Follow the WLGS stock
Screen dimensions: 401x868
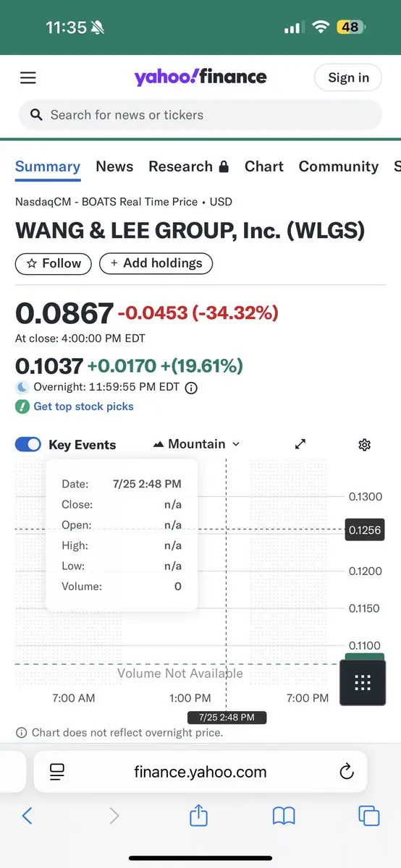tap(54, 263)
